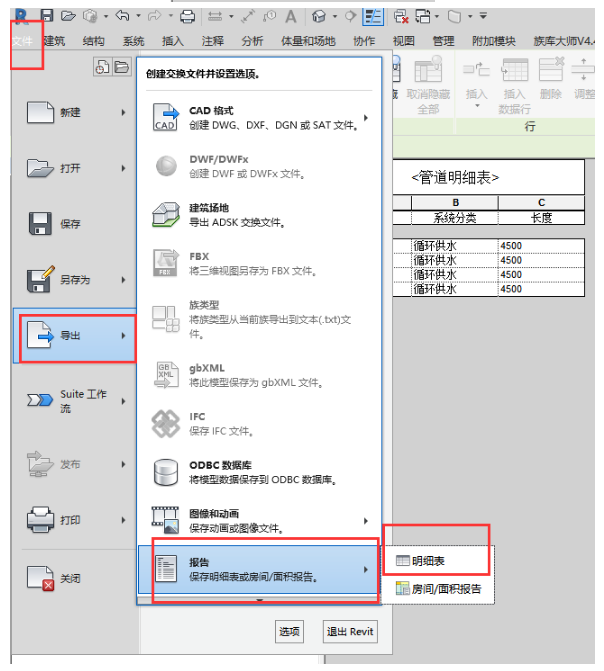The height and width of the screenshot is (671, 604).
Task: Open the Insert column dropdown in ribbon
Action: point(477,105)
